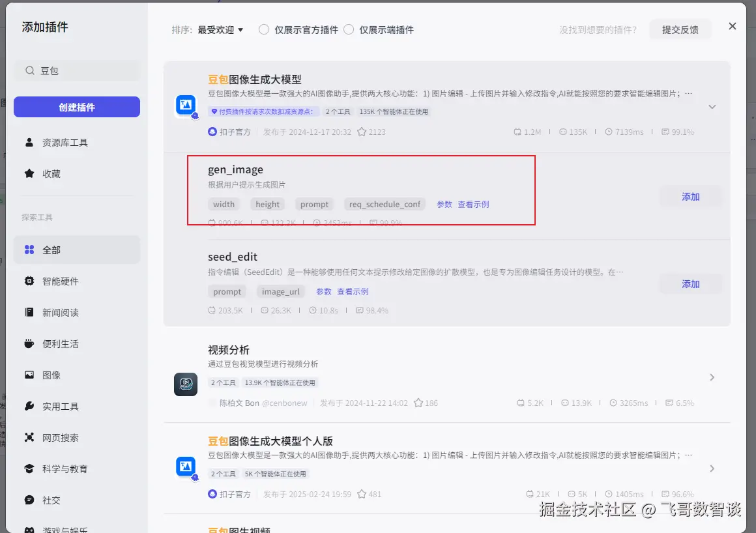756x533 pixels.
Task: Click the 豆包图像生成大模型个人版 plugin logo
Action: pyautogui.click(x=186, y=467)
